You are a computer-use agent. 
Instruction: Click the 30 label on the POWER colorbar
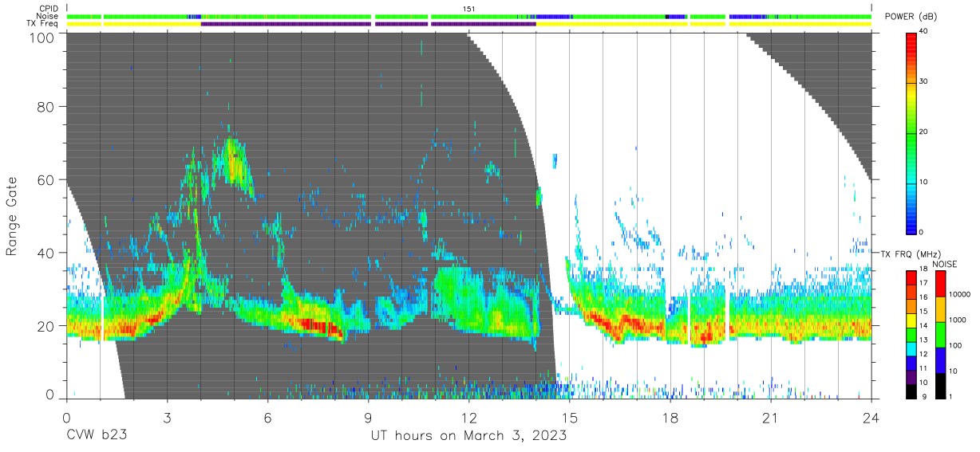[x=925, y=82]
